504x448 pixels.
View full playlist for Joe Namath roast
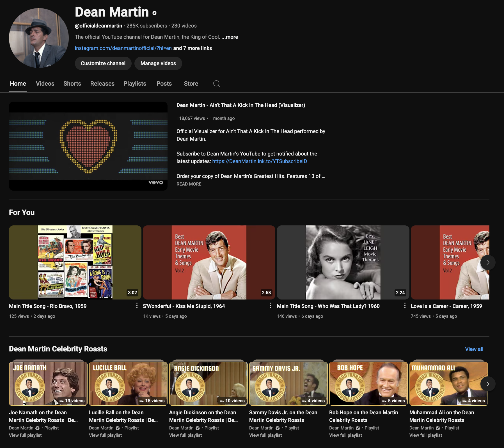click(25, 435)
